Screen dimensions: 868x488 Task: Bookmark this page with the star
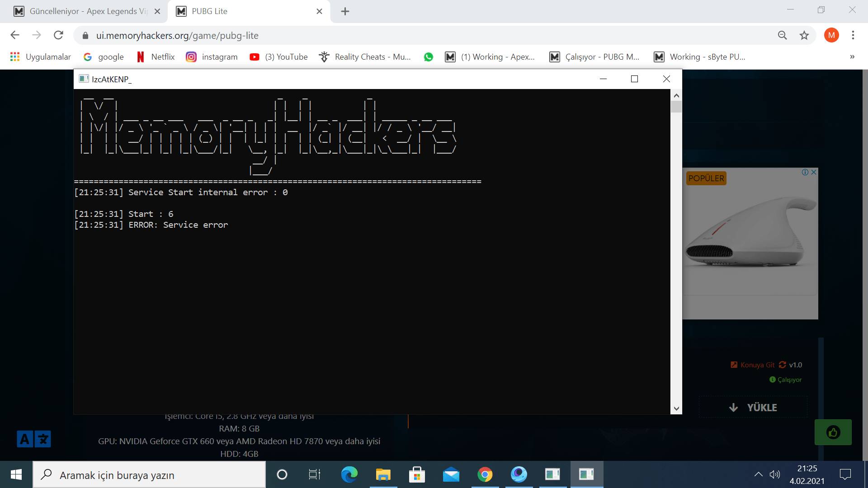click(x=804, y=35)
